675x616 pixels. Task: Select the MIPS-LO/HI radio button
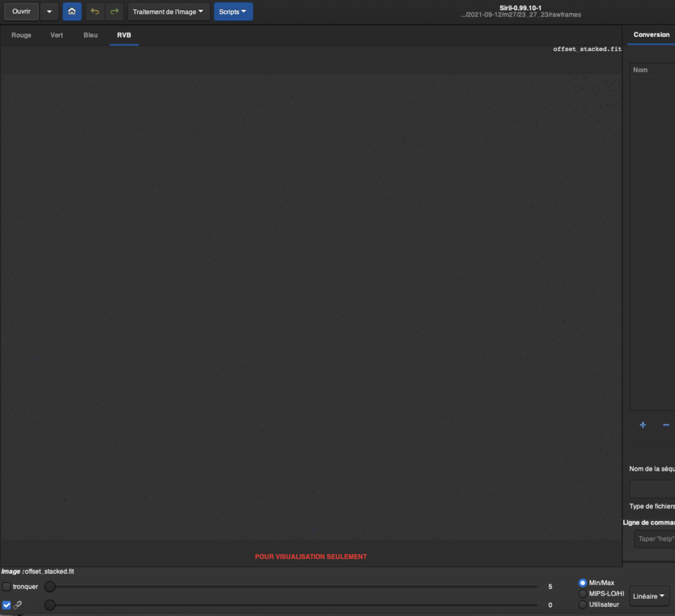tap(583, 594)
